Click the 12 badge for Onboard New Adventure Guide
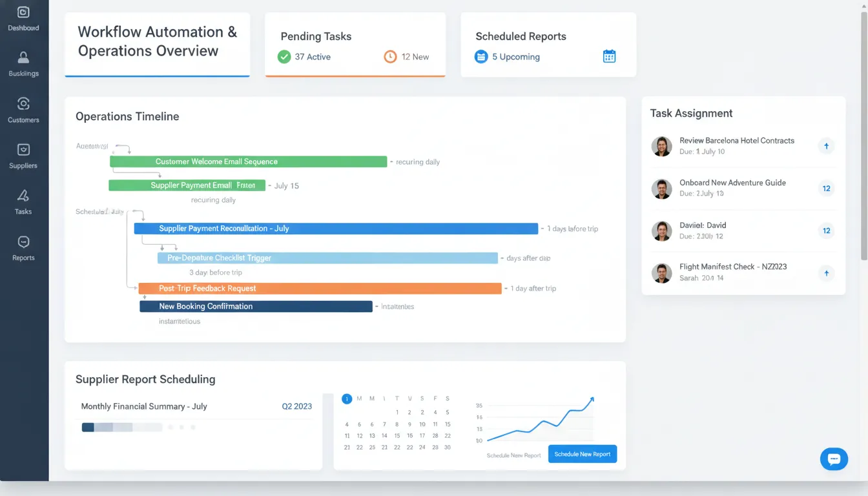The height and width of the screenshot is (496, 868). click(826, 189)
